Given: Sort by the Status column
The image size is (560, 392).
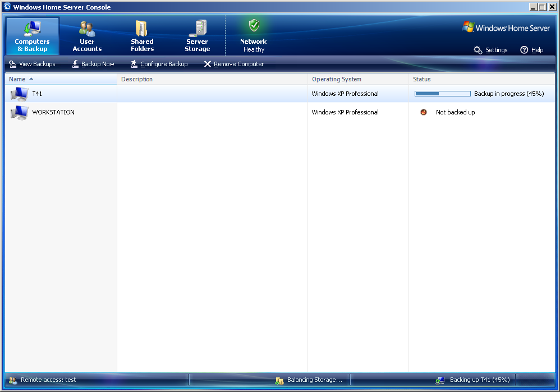Looking at the screenshot, I should [482, 79].
